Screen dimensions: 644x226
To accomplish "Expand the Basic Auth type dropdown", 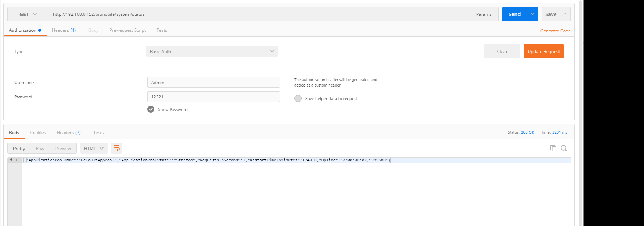I will point(212,51).
